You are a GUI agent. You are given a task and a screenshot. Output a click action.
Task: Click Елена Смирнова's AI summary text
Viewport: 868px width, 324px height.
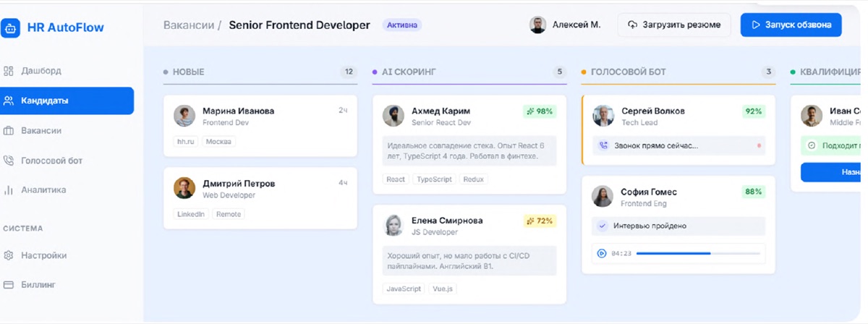(469, 260)
